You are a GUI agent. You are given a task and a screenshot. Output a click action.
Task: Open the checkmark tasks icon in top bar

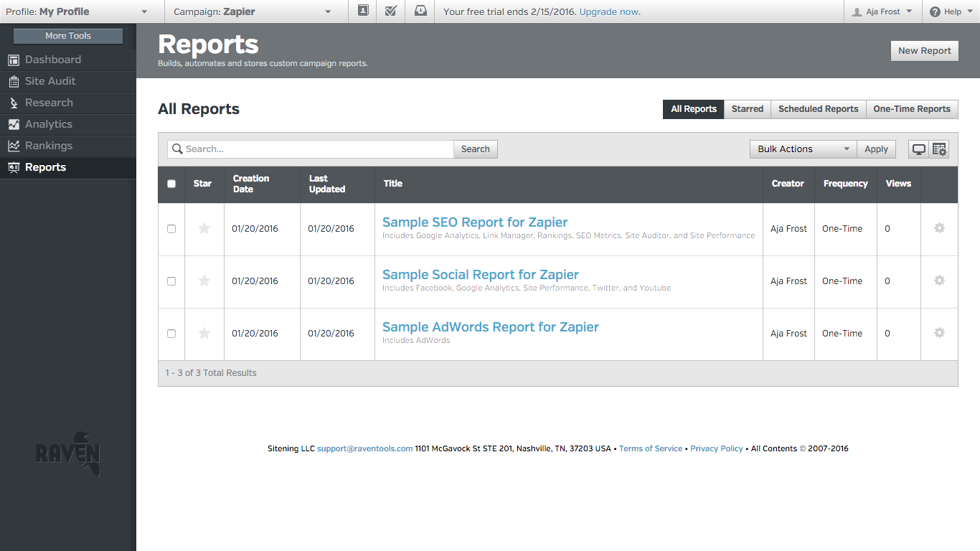click(x=391, y=11)
